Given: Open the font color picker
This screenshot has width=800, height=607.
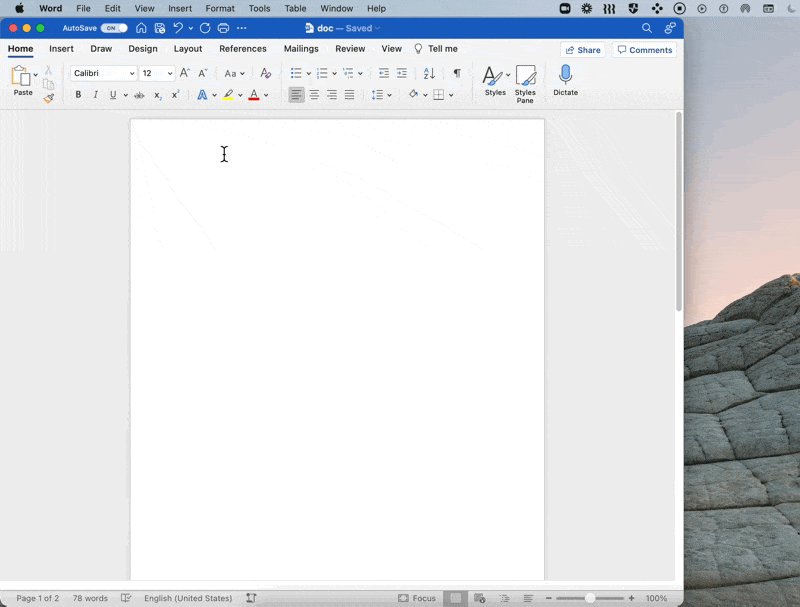Looking at the screenshot, I should (x=265, y=95).
